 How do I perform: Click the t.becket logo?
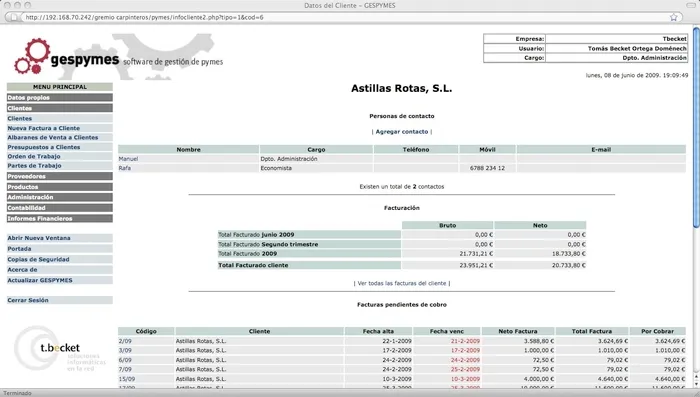tap(60, 348)
